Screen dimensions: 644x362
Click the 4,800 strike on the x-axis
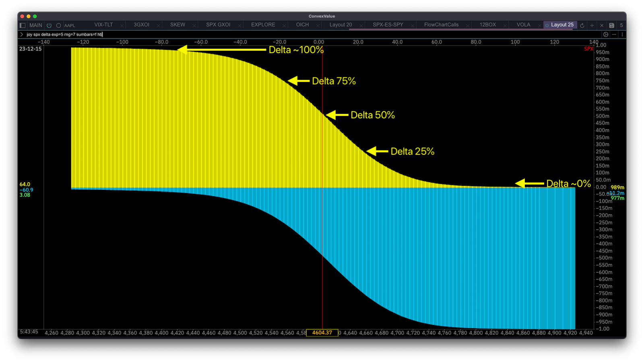[x=476, y=333]
